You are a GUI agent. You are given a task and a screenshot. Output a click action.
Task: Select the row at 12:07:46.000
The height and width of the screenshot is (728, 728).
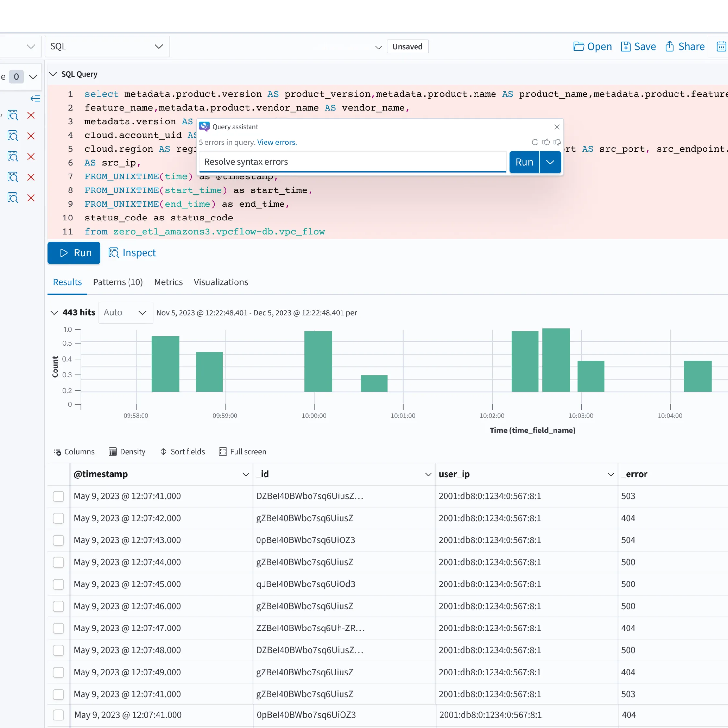click(x=58, y=606)
